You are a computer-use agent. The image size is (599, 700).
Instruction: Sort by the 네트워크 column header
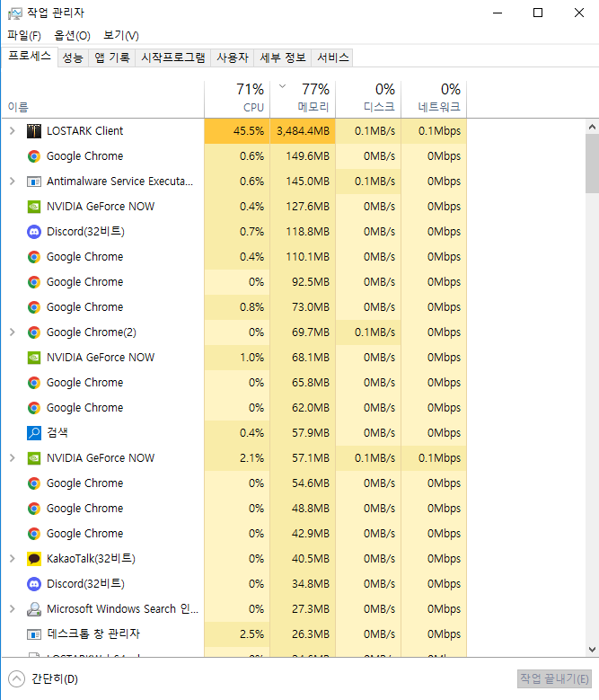pos(434,100)
